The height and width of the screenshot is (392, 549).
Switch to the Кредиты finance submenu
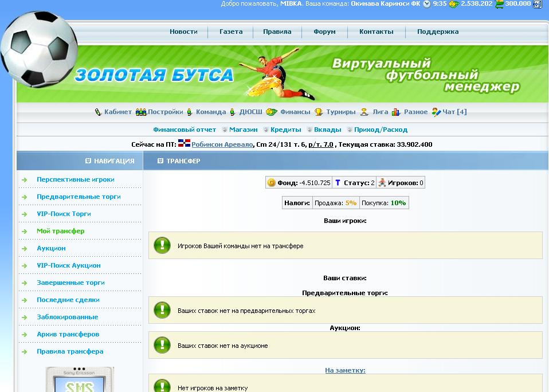tap(285, 130)
